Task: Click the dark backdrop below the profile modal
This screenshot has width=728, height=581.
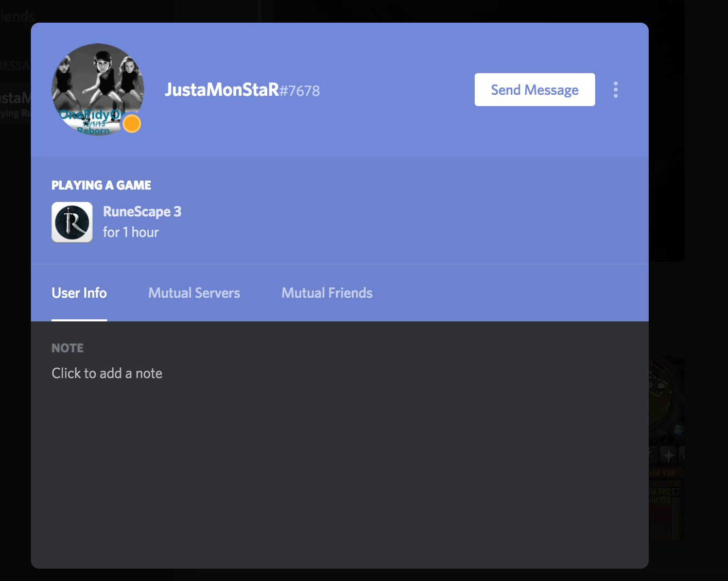Action: click(340, 575)
